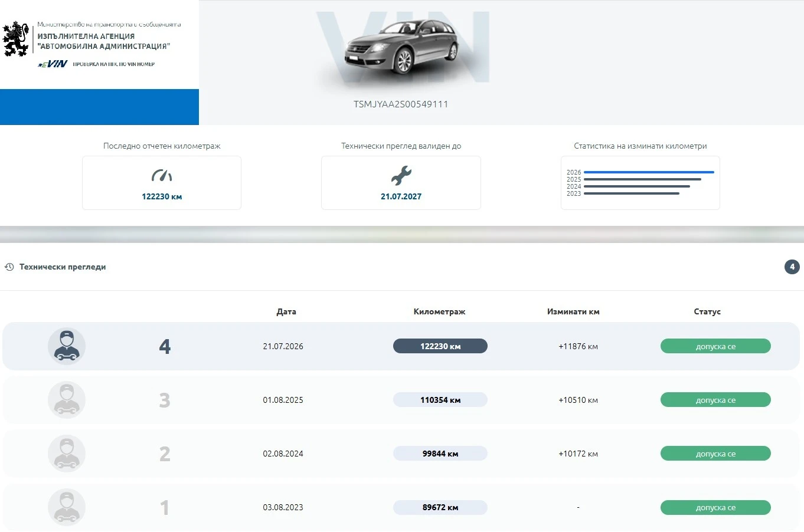
Task: Click the допуска се status for 01.08.2025
Action: pyautogui.click(x=715, y=400)
